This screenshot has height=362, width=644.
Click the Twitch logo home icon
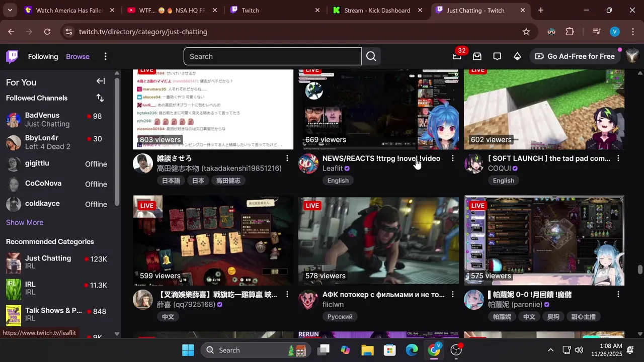(12, 56)
